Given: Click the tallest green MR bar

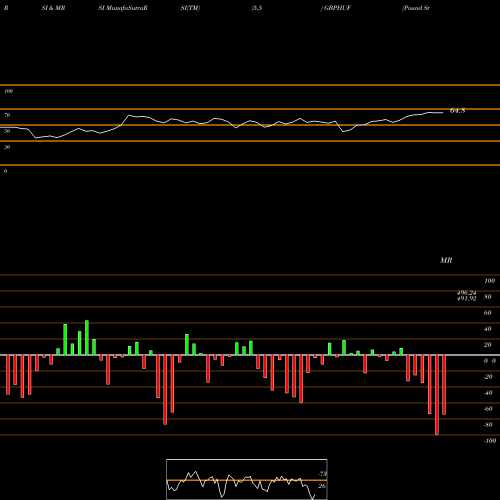Looking at the screenshot, I should 87,338.
